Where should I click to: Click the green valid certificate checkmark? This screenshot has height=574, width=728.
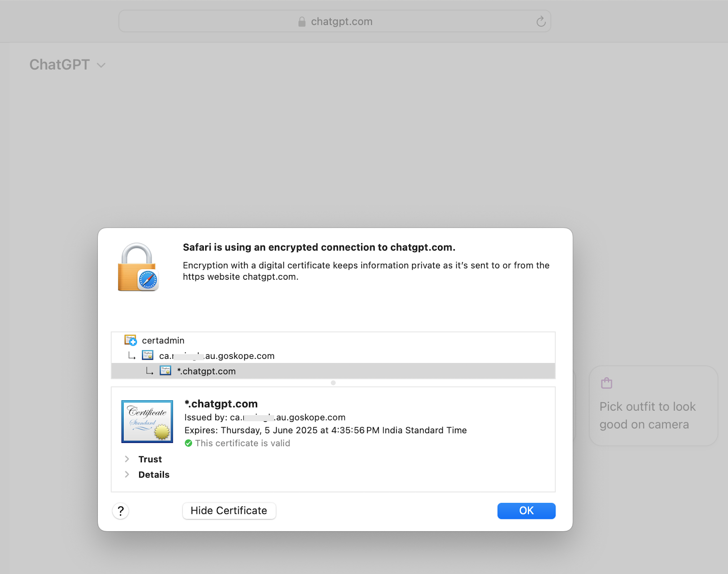click(x=188, y=443)
